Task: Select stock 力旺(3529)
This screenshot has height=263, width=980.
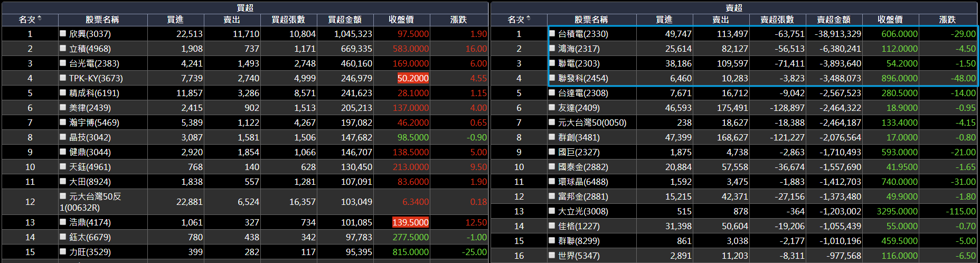Action: point(90,252)
